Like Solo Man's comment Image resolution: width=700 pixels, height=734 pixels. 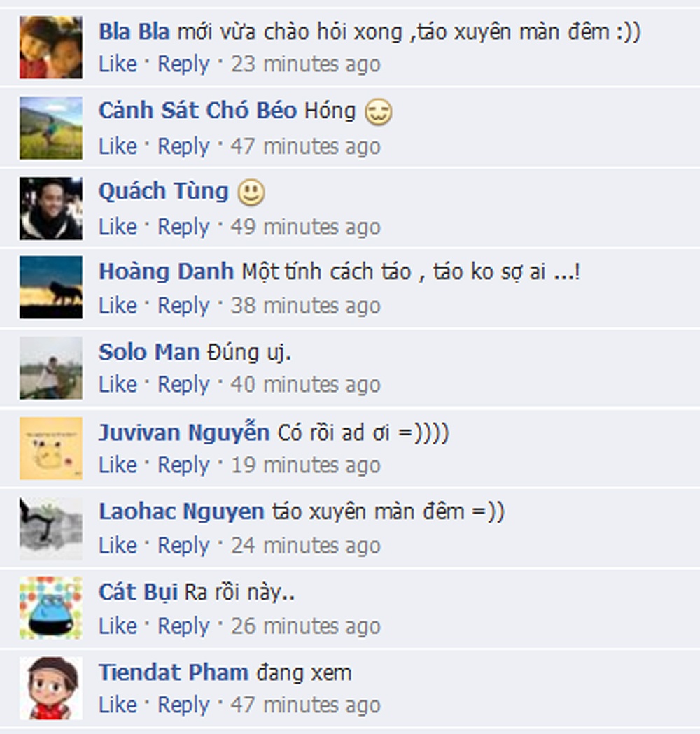pyautogui.click(x=118, y=384)
